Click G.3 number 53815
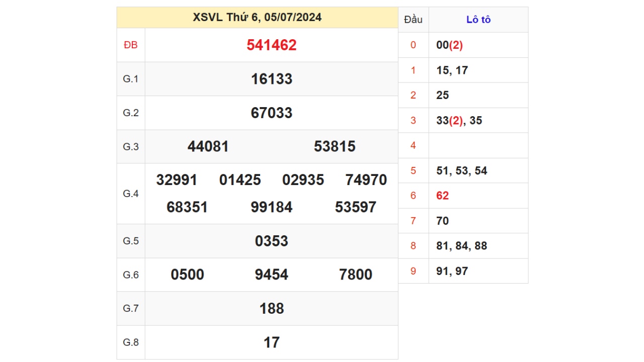 pos(335,146)
